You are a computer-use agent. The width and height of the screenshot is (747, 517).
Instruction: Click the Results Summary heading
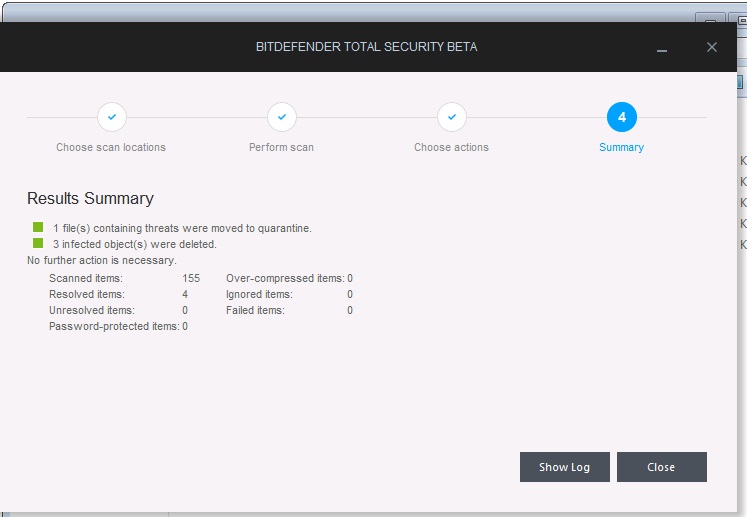click(x=90, y=198)
